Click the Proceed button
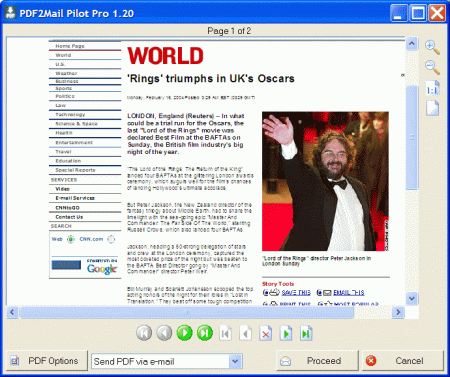Image resolution: width=450 pixels, height=377 pixels. point(317,361)
